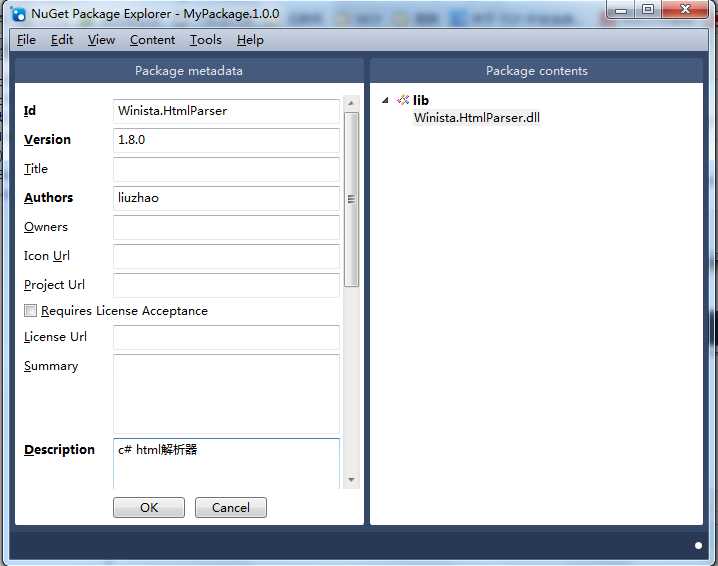718x566 pixels.
Task: Select the lib folder icon
Action: point(403,100)
